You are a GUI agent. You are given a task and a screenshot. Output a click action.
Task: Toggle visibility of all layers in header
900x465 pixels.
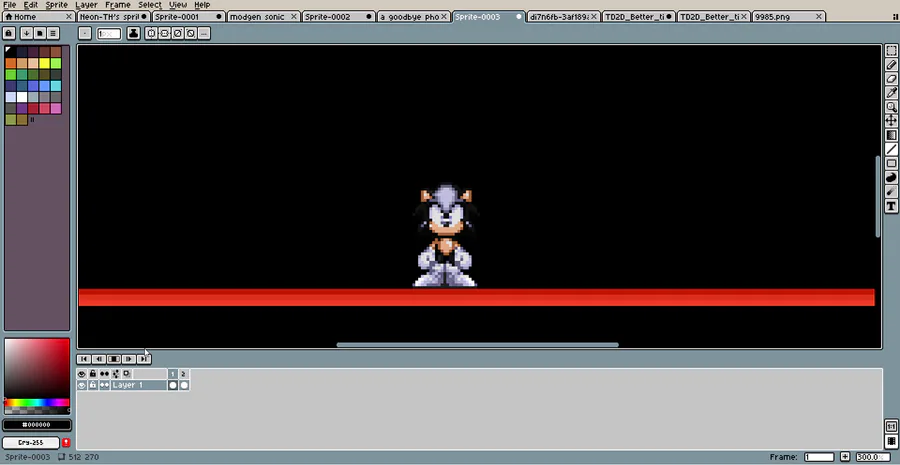tap(82, 374)
